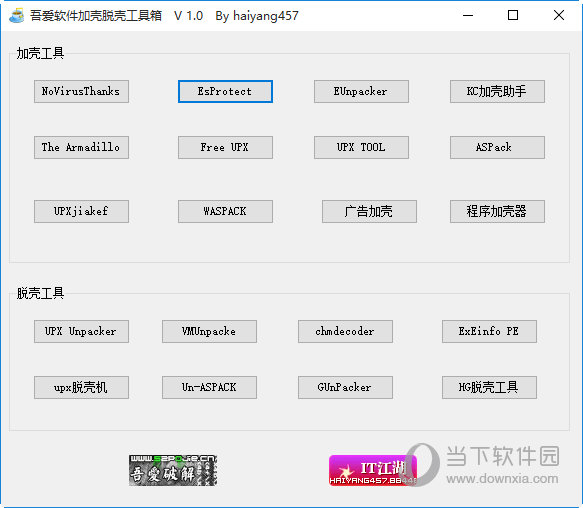Viewport: 583px width, 508px height.
Task: Open the upx脱壳机 tool
Action: (x=81, y=388)
